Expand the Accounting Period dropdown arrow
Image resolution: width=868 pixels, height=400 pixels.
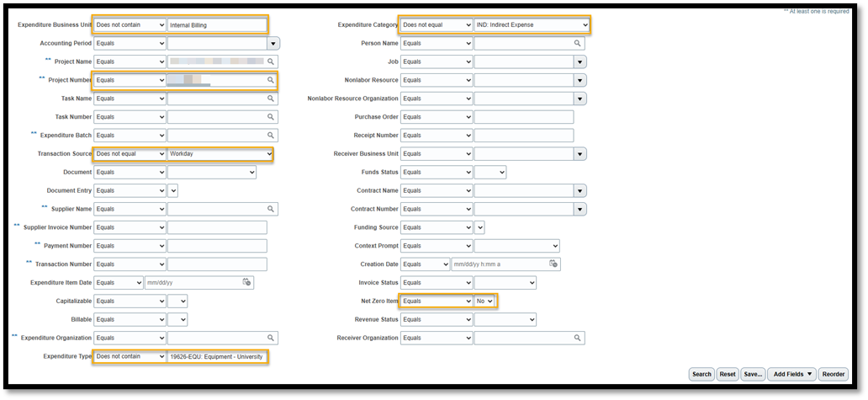pyautogui.click(x=273, y=43)
